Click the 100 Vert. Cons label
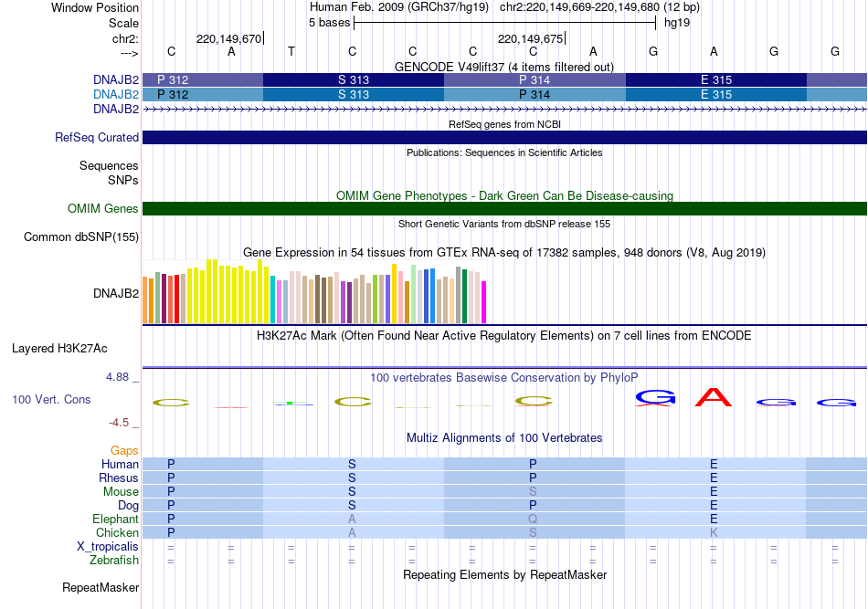 (51, 399)
